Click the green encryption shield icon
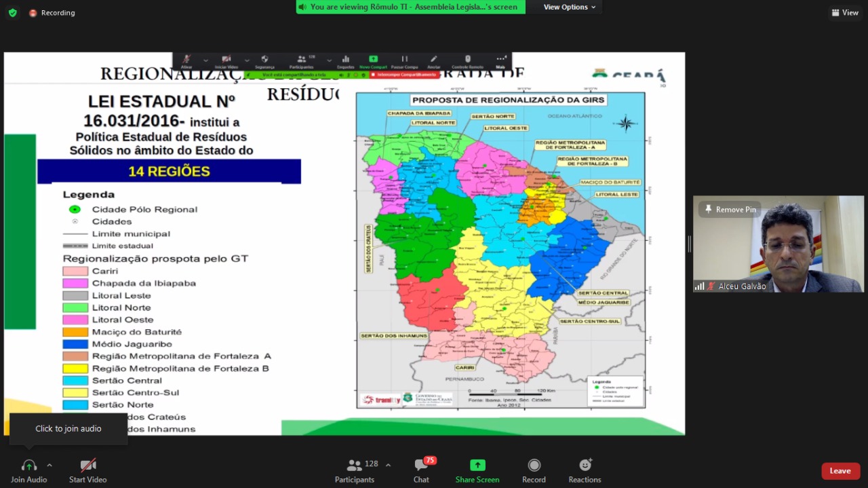 click(12, 13)
